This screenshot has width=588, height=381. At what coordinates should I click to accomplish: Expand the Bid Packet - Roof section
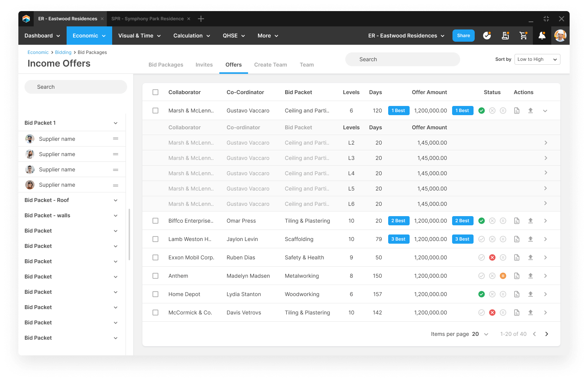click(116, 200)
